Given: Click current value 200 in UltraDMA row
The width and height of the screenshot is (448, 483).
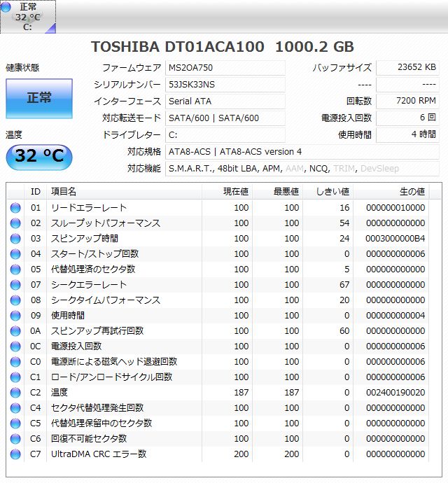Looking at the screenshot, I should coord(241,454).
